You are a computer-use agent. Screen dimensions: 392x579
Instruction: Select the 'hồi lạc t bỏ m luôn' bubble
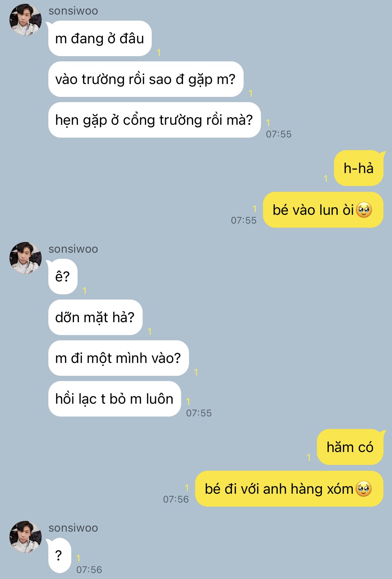coord(115,399)
